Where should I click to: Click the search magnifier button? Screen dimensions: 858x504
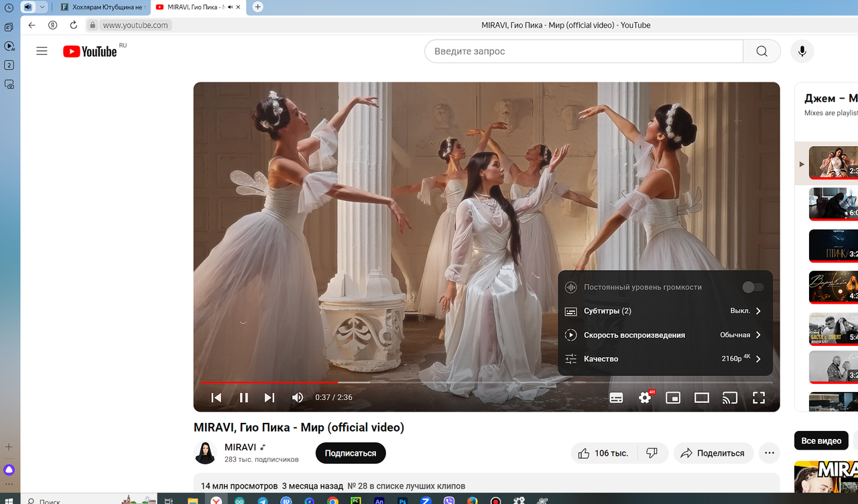point(761,51)
